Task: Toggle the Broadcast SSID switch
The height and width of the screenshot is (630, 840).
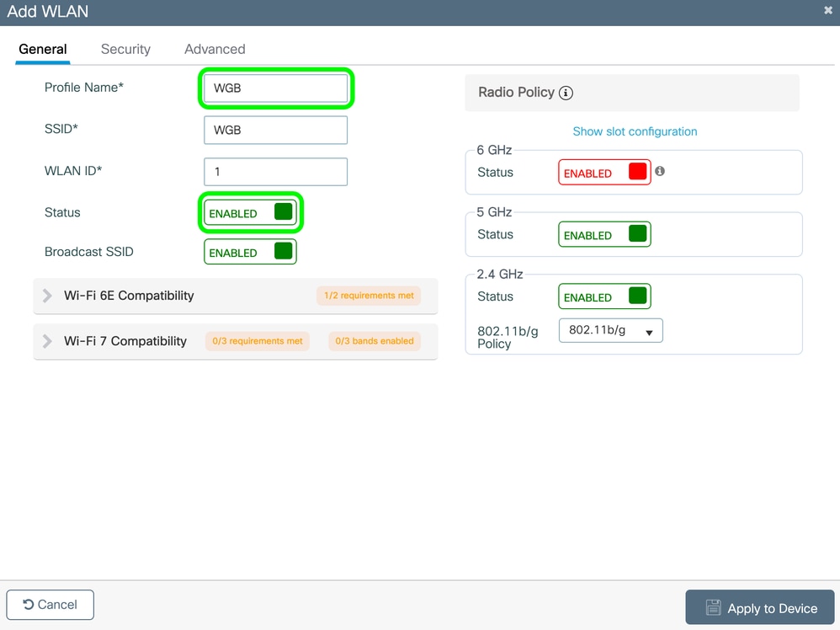Action: click(x=250, y=252)
